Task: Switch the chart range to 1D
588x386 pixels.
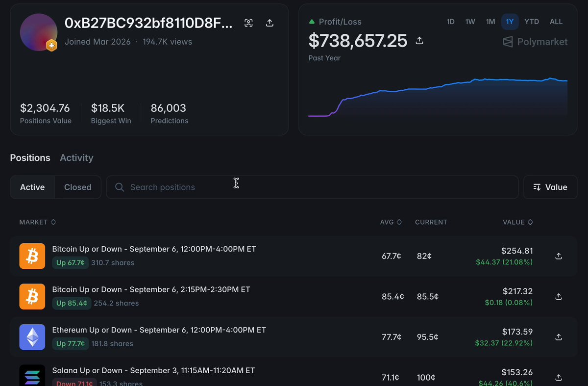Action: coord(451,22)
